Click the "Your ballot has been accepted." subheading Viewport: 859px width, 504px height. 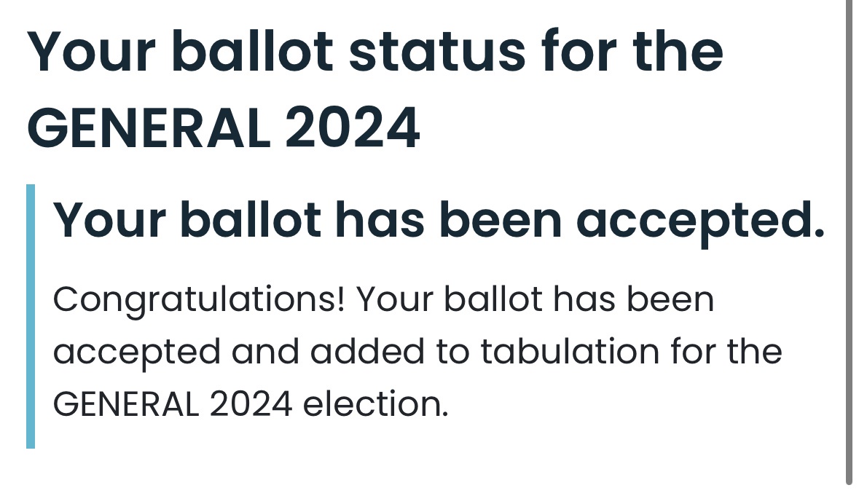(x=439, y=221)
